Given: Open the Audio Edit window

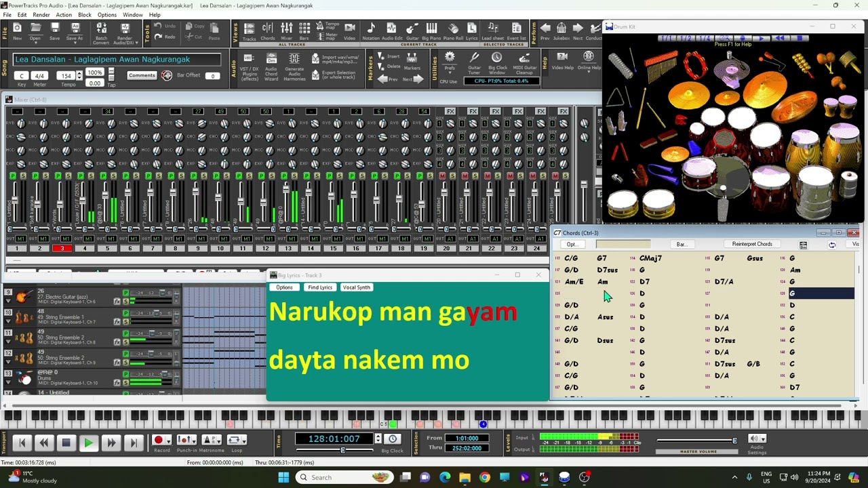Looking at the screenshot, I should pos(391,31).
